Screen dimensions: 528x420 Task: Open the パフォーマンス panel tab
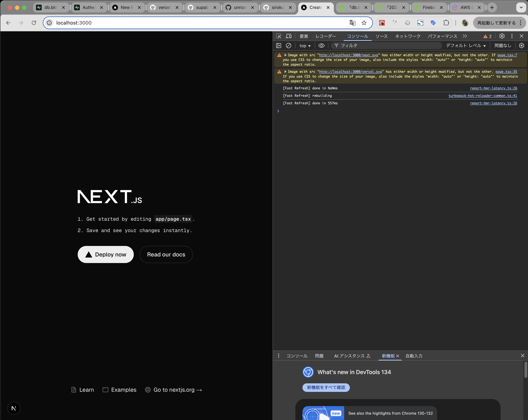[442, 36]
